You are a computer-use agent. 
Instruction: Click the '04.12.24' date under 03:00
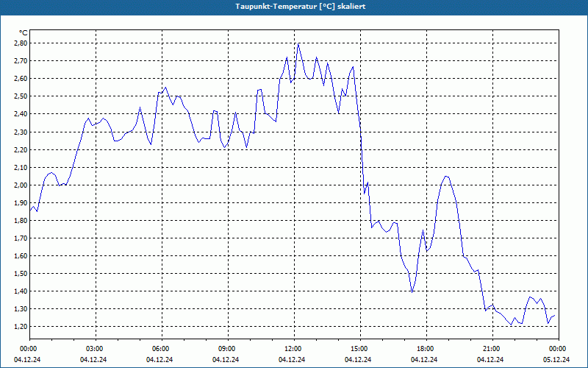[x=93, y=359]
